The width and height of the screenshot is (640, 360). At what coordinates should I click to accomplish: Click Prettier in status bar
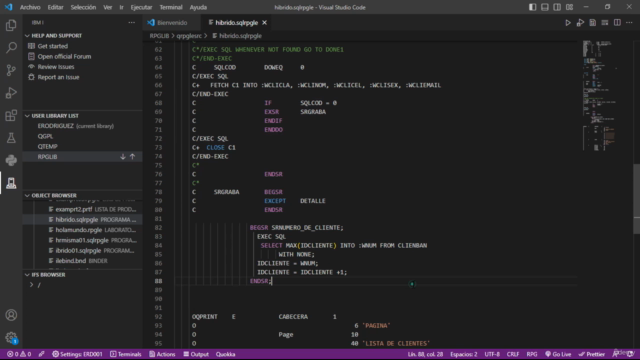coord(592,354)
